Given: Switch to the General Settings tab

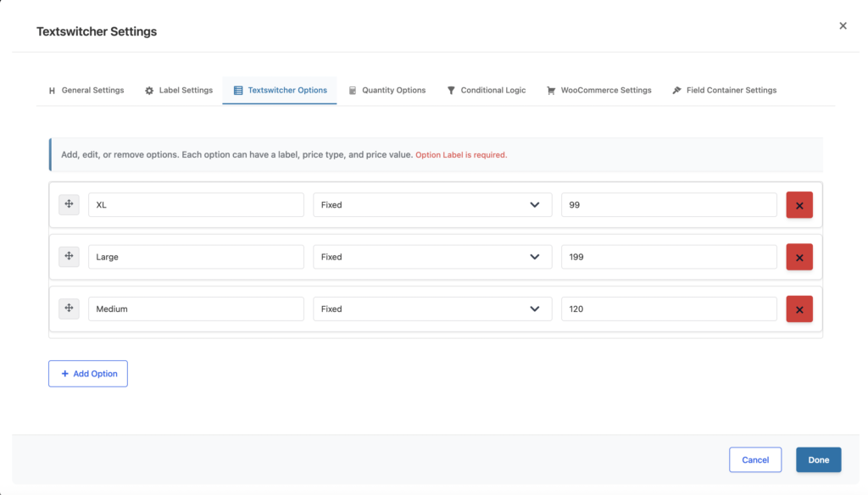Looking at the screenshot, I should point(86,91).
